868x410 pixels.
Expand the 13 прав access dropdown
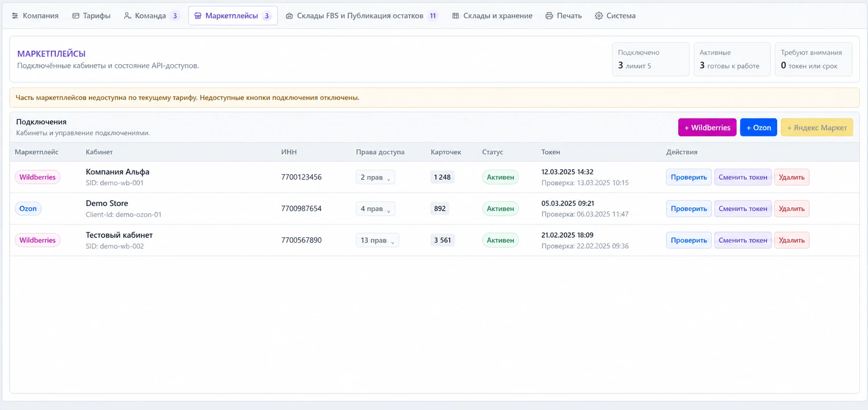[377, 240]
